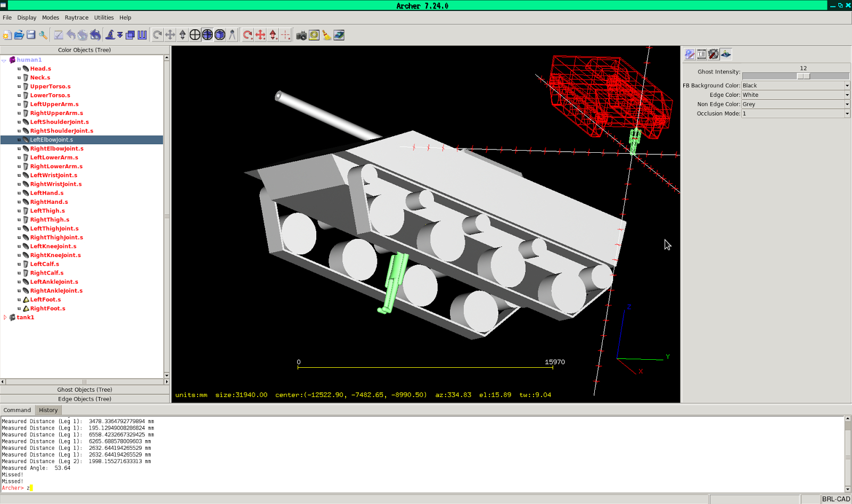Click the blue wizard hat icon

point(110,35)
